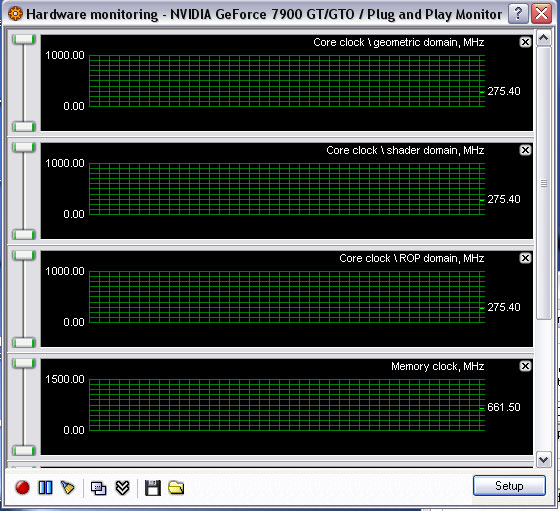Viewport: 560px width, 511px height.
Task: Click upper slider handle of Memory clock graph
Action: 24,363
